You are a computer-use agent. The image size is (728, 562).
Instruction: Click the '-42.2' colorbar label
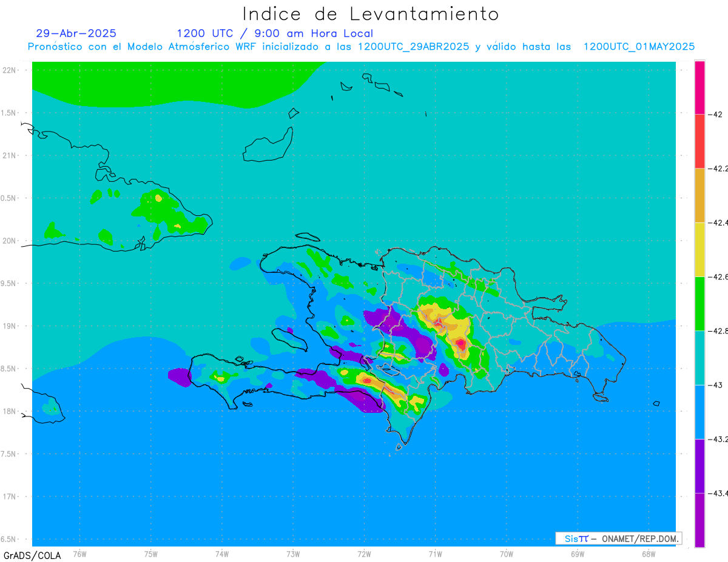[x=718, y=169]
